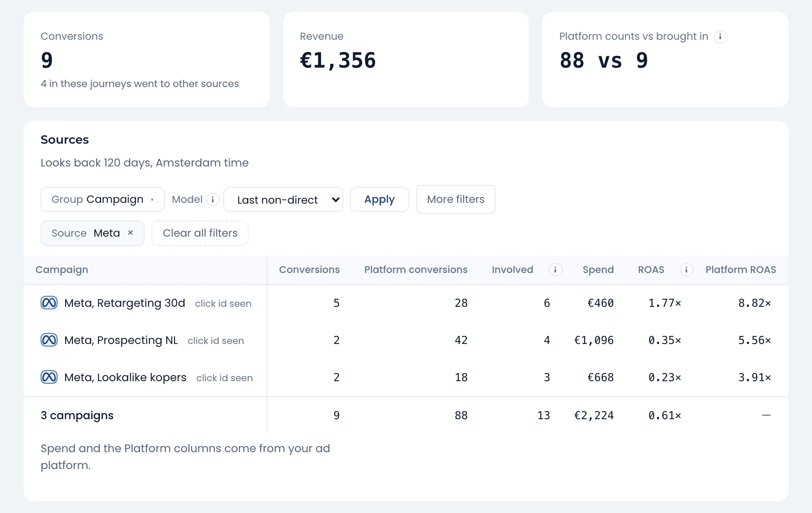Click the 0.35× ROAS value
812x513 pixels.
[x=665, y=340]
